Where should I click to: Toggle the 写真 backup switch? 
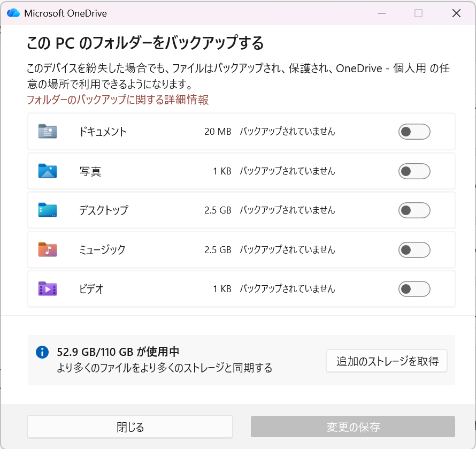click(414, 171)
